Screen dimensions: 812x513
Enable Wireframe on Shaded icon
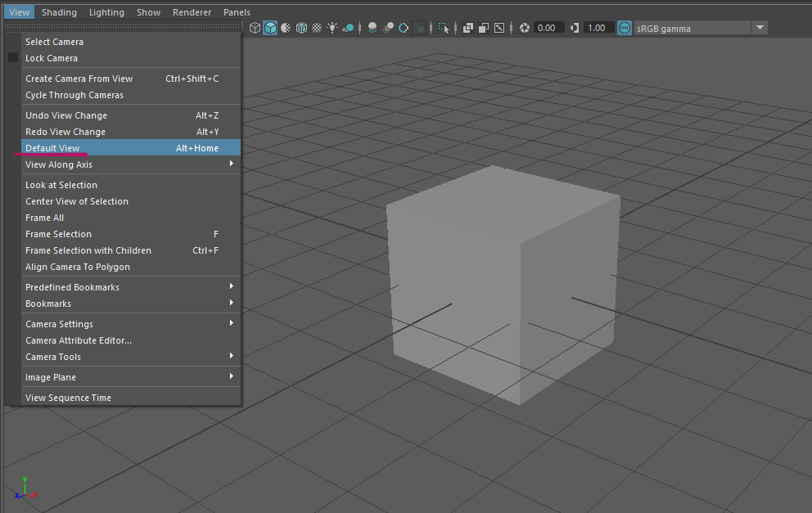coord(301,28)
